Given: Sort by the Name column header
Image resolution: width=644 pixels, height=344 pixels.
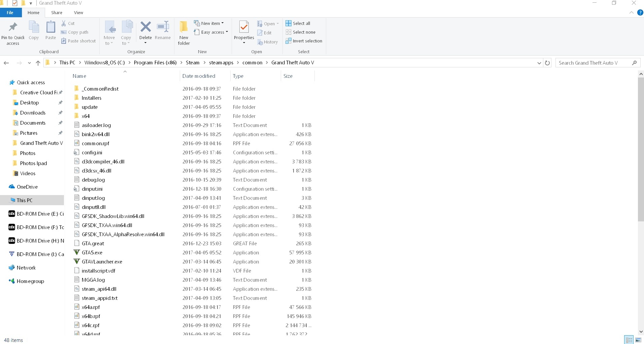Looking at the screenshot, I should coord(125,76).
